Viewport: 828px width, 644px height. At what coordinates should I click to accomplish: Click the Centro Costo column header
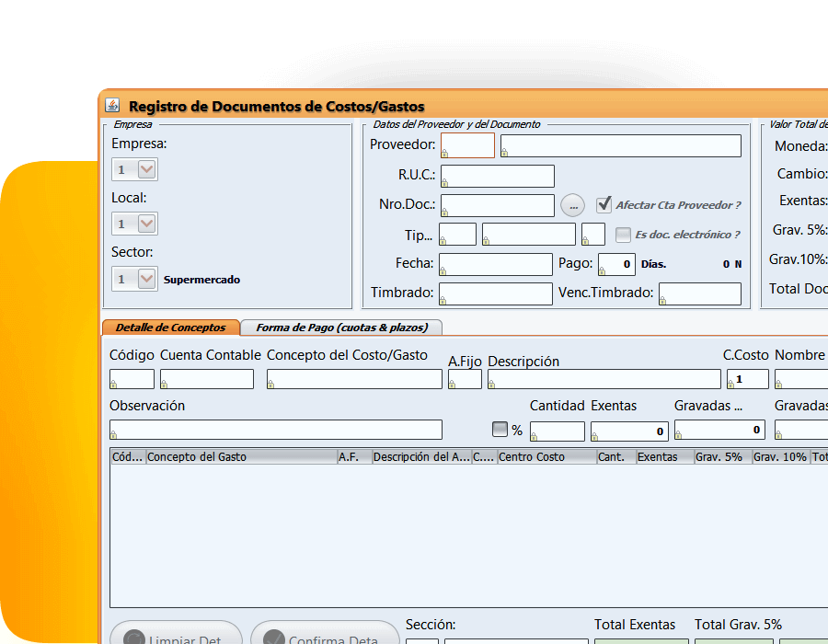coord(546,456)
